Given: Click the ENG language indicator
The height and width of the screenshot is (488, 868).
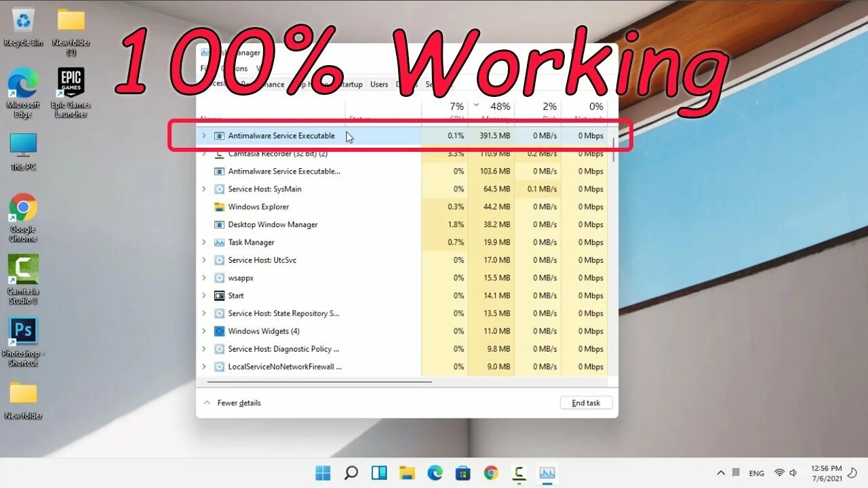Looking at the screenshot, I should (x=757, y=473).
